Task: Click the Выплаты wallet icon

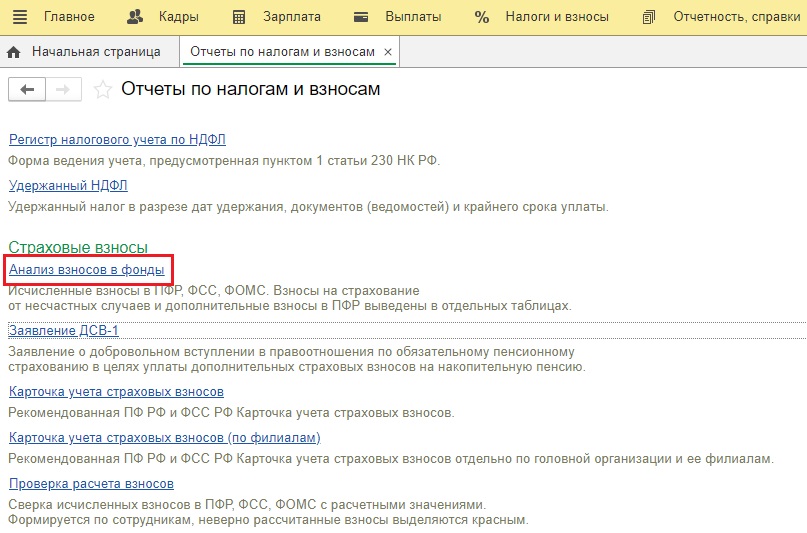Action: pos(361,17)
